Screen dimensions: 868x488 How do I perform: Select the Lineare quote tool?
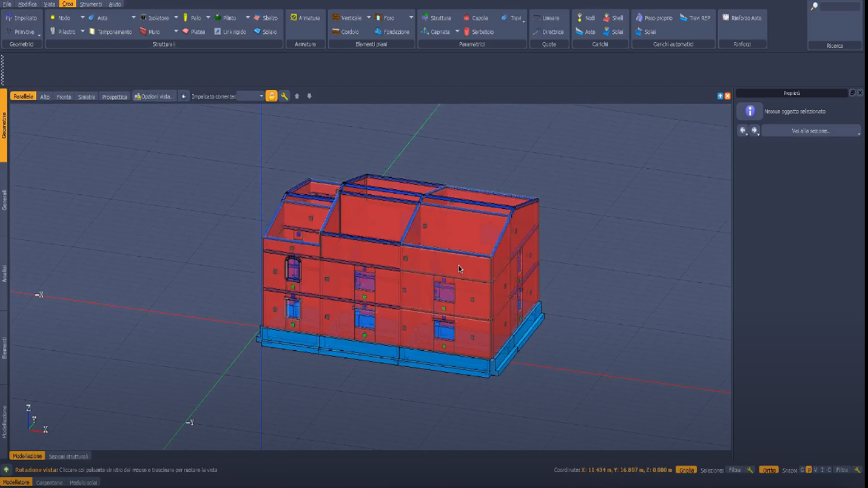[x=547, y=18]
